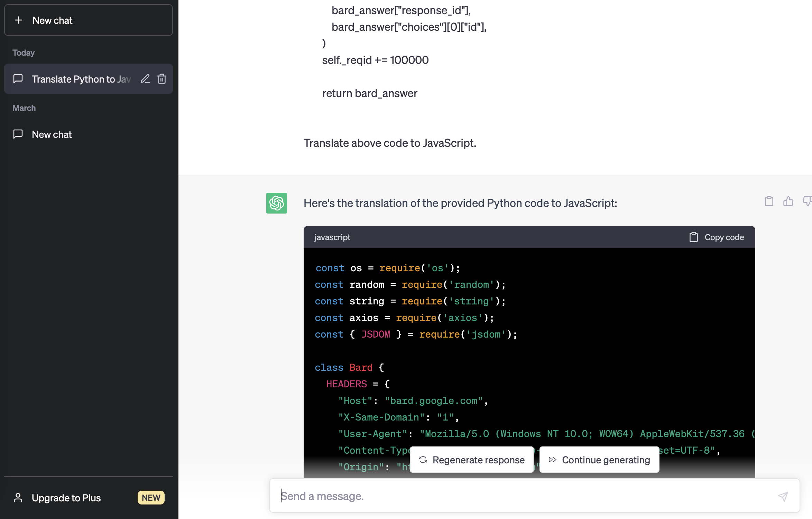This screenshot has height=519, width=812.
Task: Expand the Today conversations section
Action: coord(23,53)
